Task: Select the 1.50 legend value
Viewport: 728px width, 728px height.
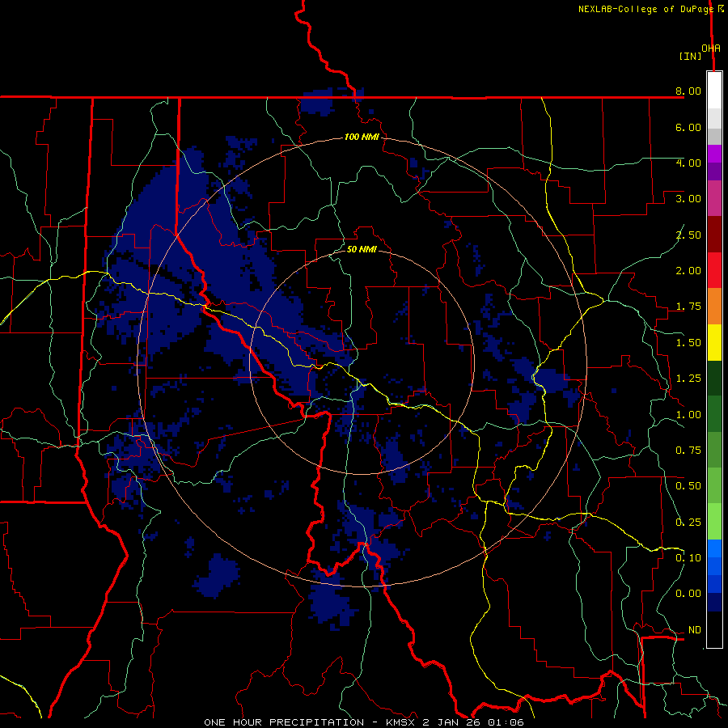Action: pyautogui.click(x=688, y=343)
